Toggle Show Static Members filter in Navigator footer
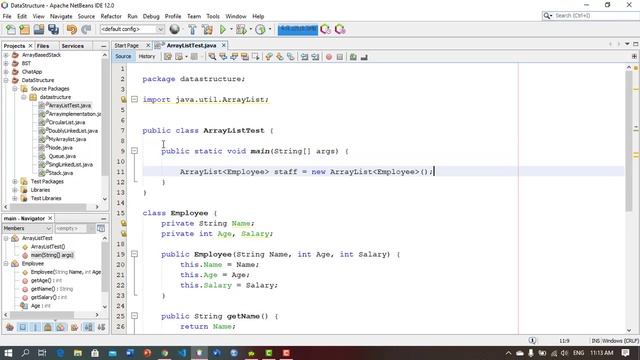This screenshot has width=640, height=360. coord(36,327)
